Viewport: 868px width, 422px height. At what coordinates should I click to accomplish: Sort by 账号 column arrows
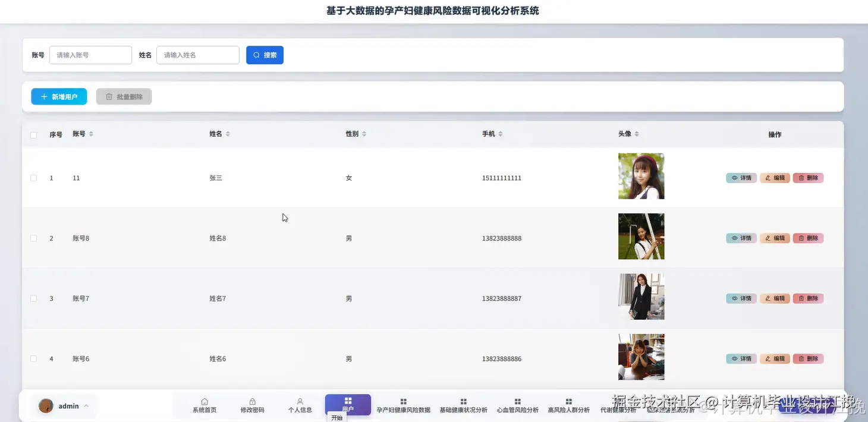91,134
